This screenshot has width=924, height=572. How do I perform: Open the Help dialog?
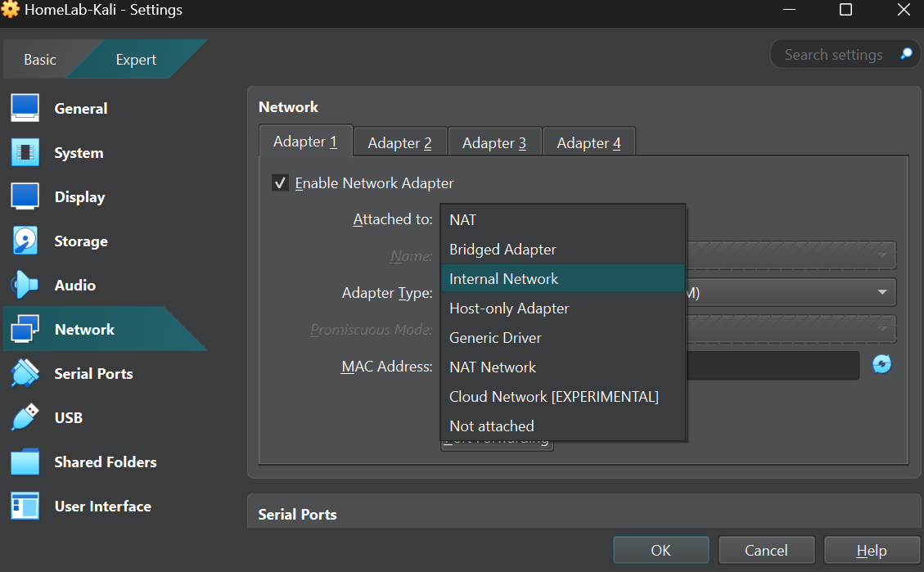point(872,549)
